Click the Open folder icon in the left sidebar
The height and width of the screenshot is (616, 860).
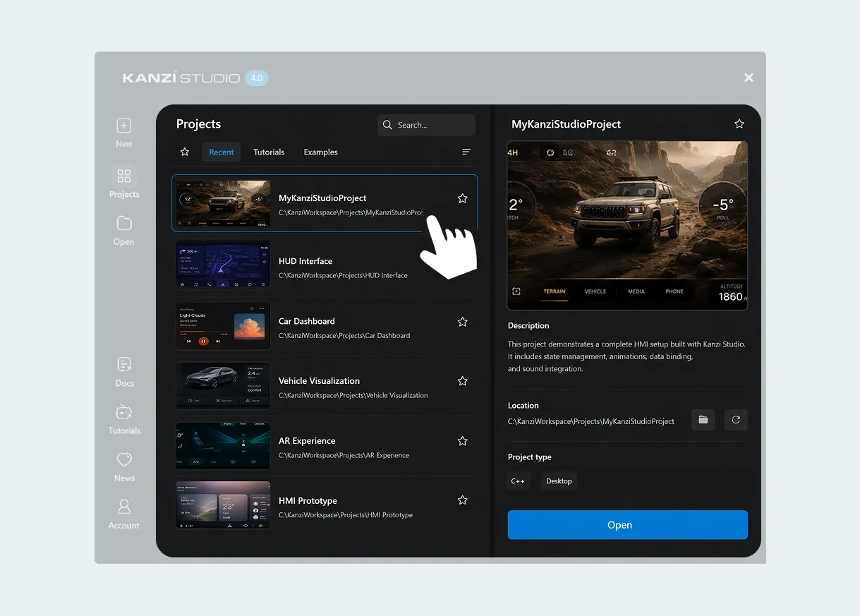tap(124, 223)
